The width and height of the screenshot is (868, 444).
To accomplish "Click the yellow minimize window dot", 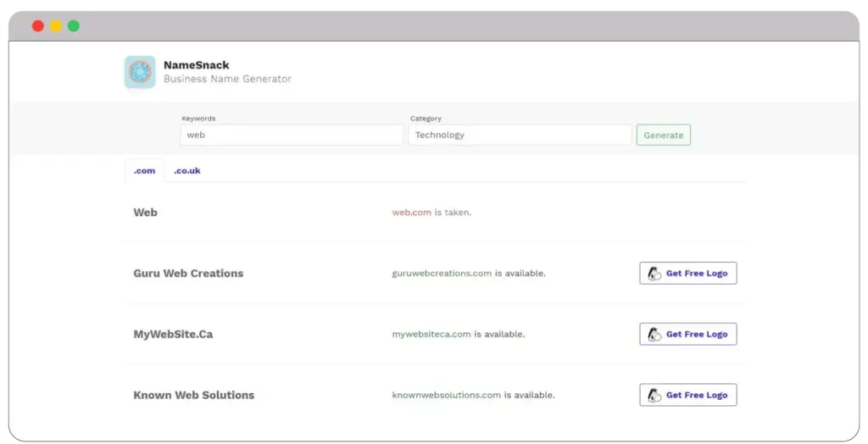I will coord(56,26).
